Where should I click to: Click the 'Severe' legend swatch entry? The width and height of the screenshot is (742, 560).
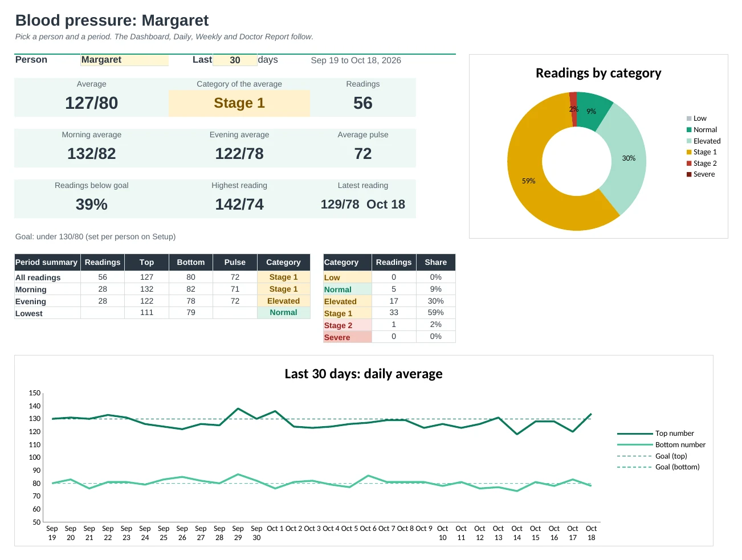[700, 174]
